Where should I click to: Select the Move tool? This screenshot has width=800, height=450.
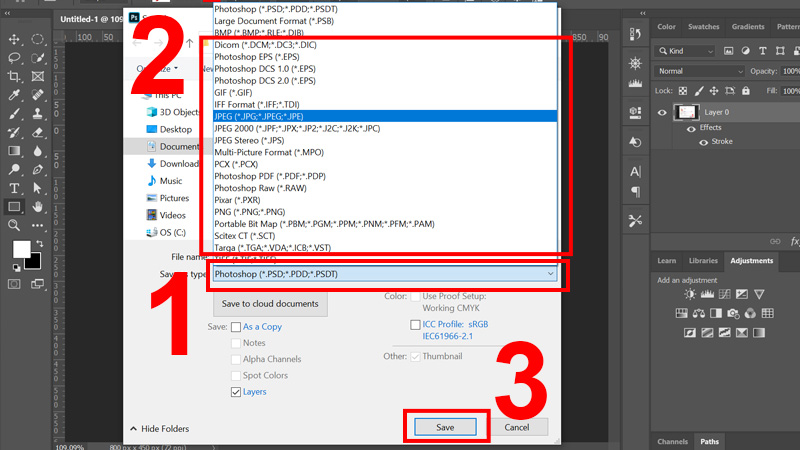(14, 39)
